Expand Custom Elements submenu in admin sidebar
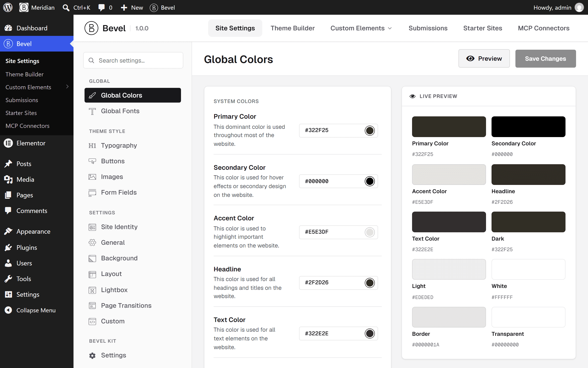 point(67,87)
